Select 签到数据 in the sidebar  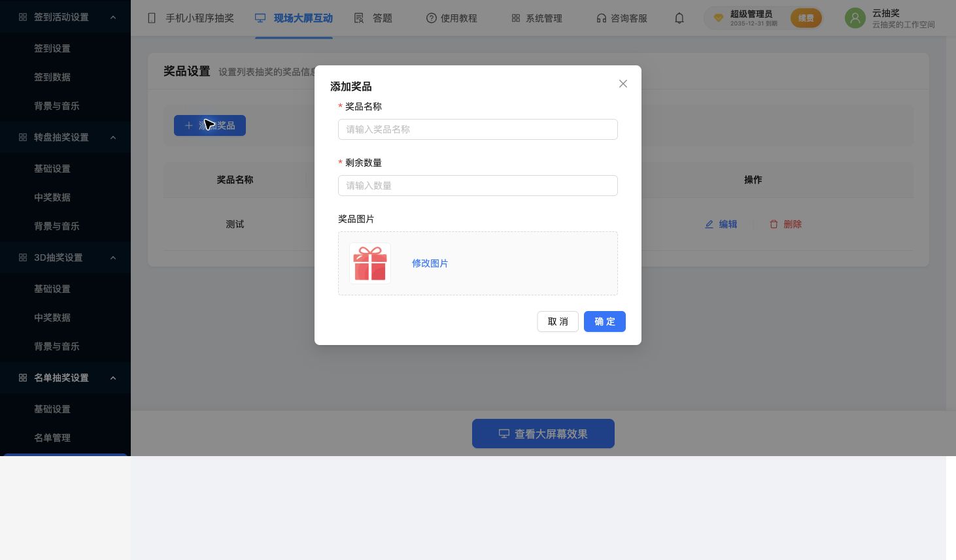[x=52, y=77]
